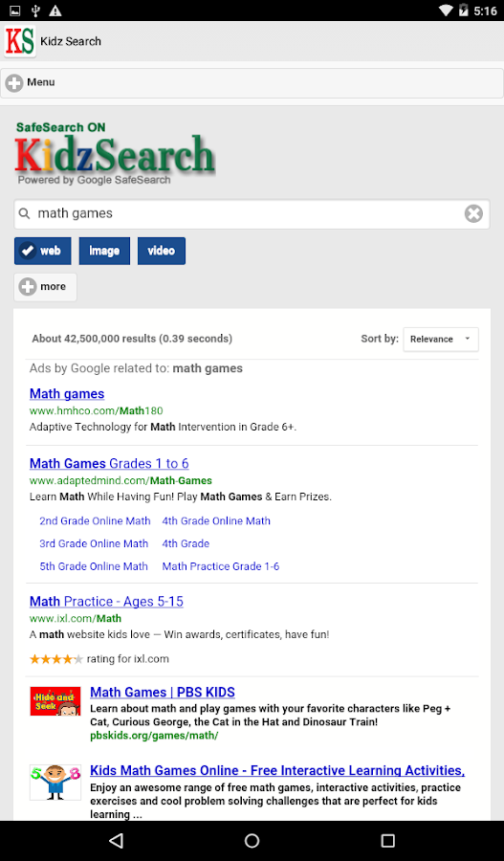Click the KidzSearch logo banner
Image resolution: width=504 pixels, height=861 pixels.
pyautogui.click(x=115, y=153)
